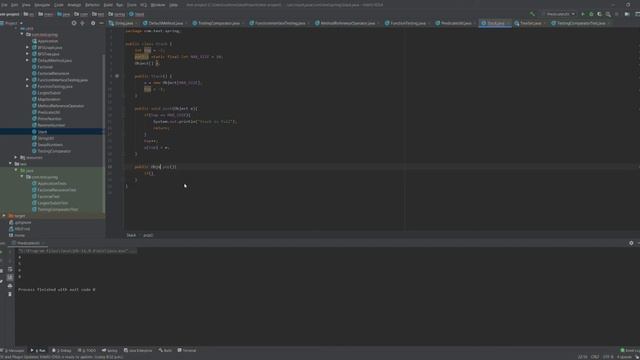Open Project panel settings gear
This screenshot has width=640, height=360.
tap(93, 23)
